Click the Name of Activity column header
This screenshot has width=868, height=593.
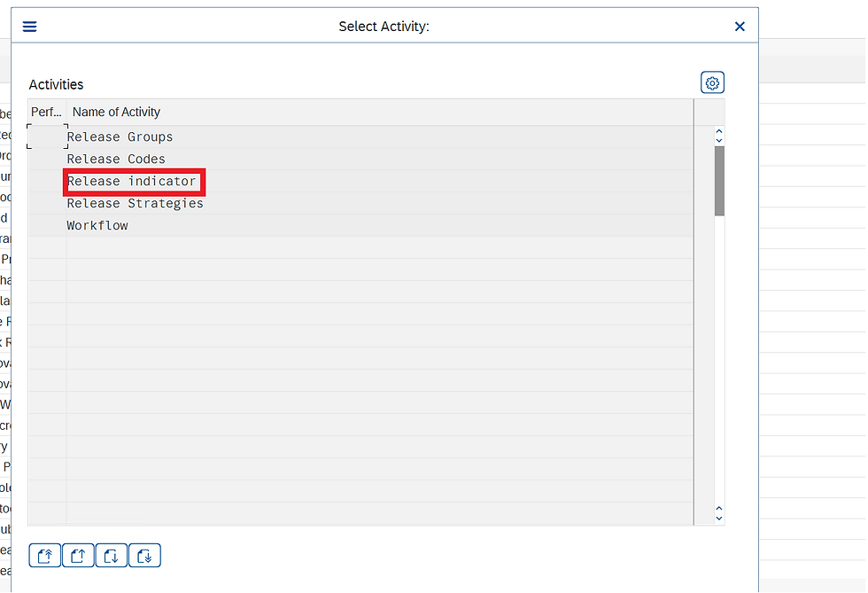click(x=380, y=112)
